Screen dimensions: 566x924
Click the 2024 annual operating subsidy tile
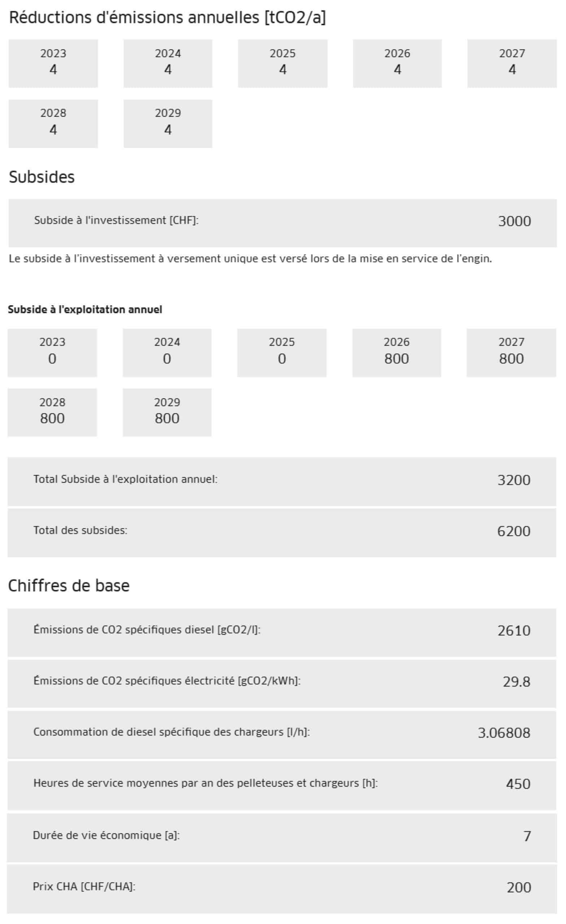coord(167,353)
